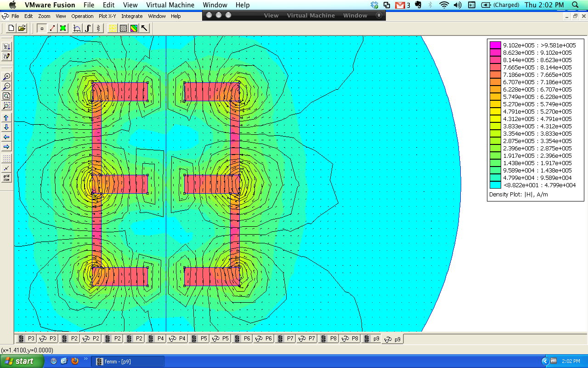Toggle grid display dots icon
The height and width of the screenshot is (368, 588).
click(6, 158)
